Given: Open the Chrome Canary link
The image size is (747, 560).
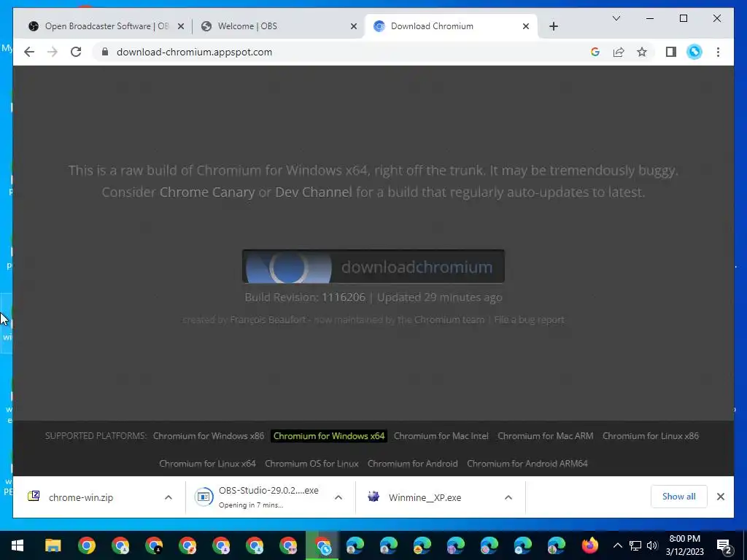Looking at the screenshot, I should pos(206,192).
